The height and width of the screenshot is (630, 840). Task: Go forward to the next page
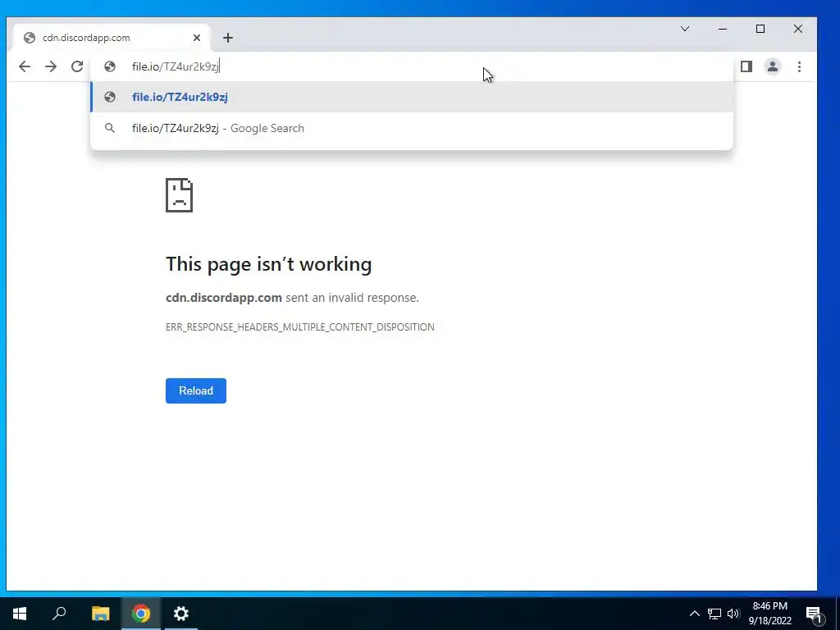(x=51, y=66)
